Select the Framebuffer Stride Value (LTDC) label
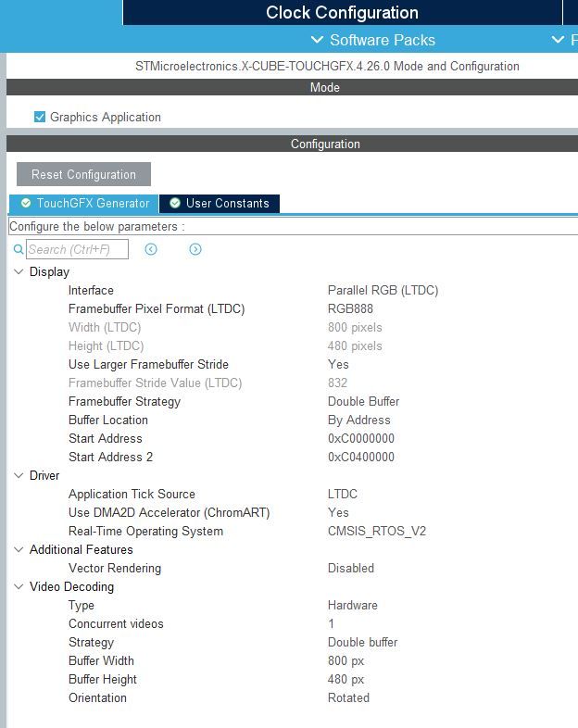Screen dimensions: 578x728 coord(155,383)
